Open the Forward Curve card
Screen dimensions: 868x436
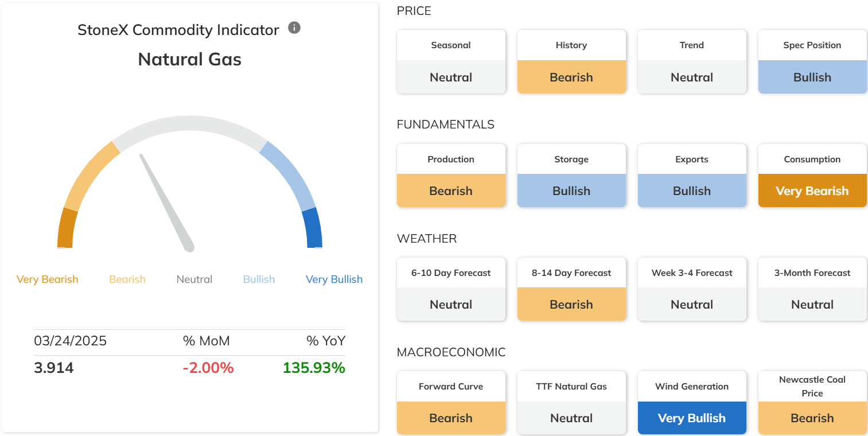point(451,403)
